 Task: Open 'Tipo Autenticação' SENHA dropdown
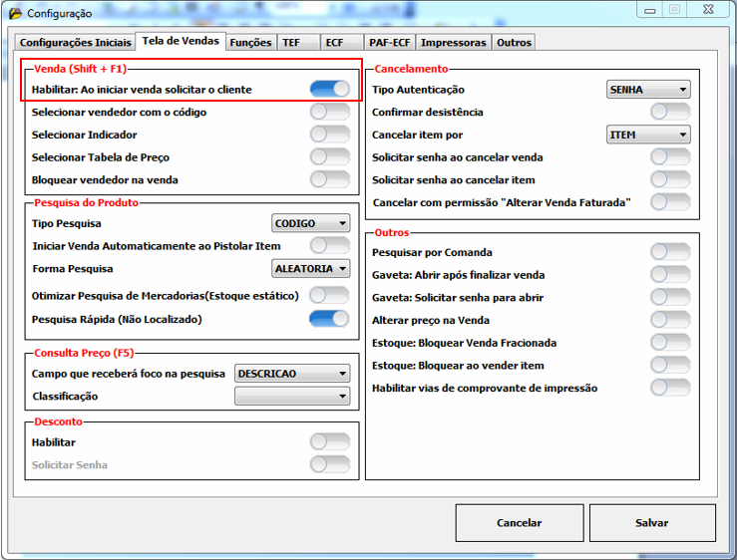tap(648, 90)
